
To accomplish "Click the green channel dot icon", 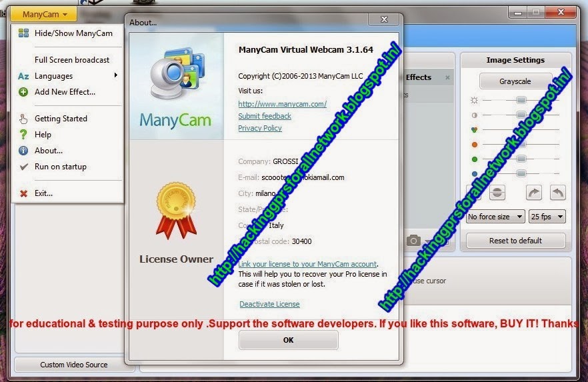I will [475, 159].
